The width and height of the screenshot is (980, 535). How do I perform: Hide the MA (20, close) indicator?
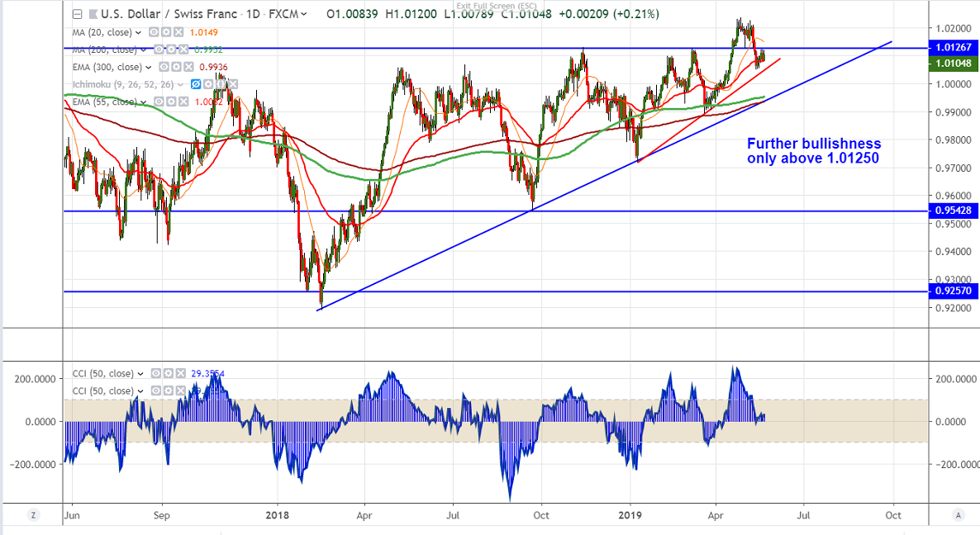pyautogui.click(x=155, y=32)
